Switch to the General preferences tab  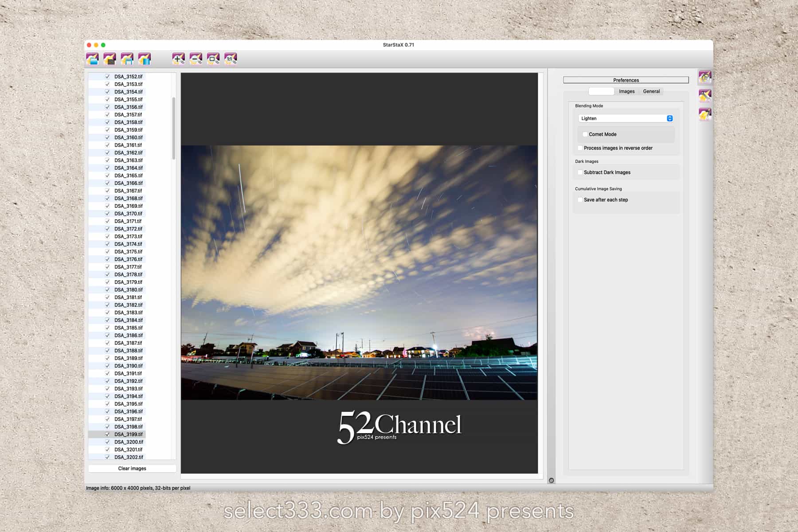[651, 91]
